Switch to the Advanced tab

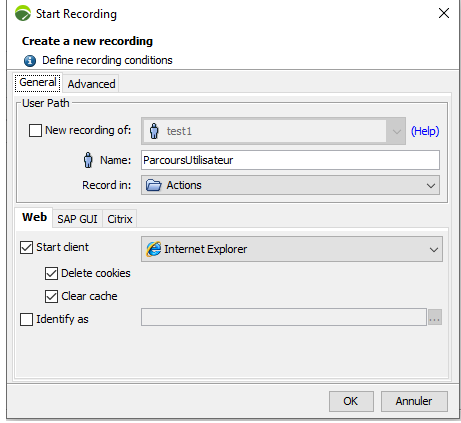[x=91, y=84]
